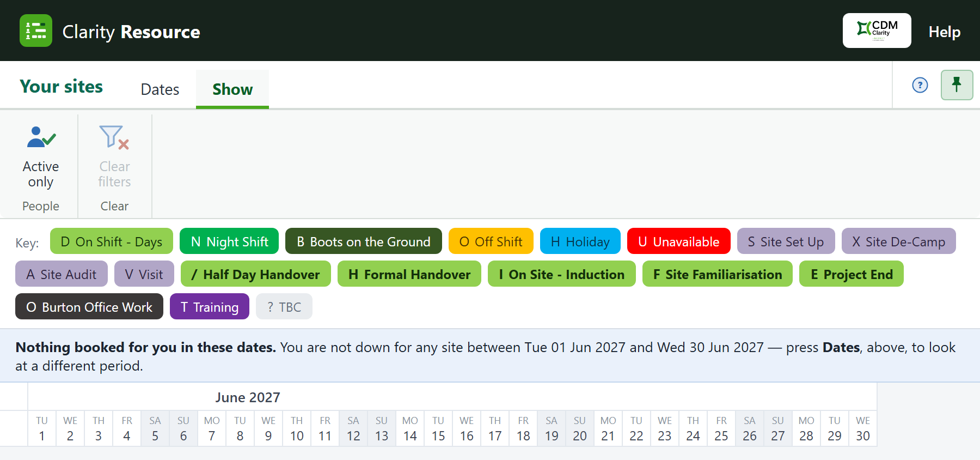Click the Holiday key chip
This screenshot has width=980, height=460.
[580, 241]
